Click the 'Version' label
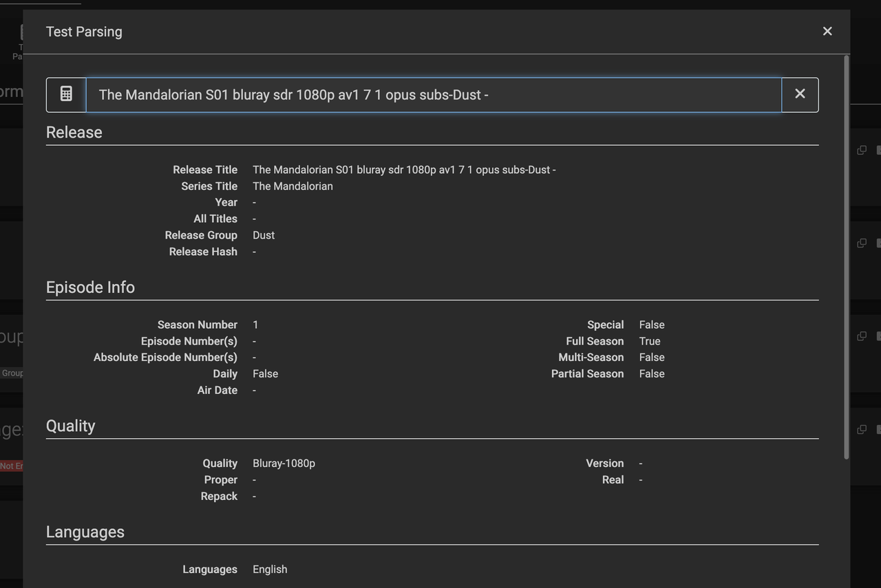This screenshot has height=588, width=881. point(605,464)
